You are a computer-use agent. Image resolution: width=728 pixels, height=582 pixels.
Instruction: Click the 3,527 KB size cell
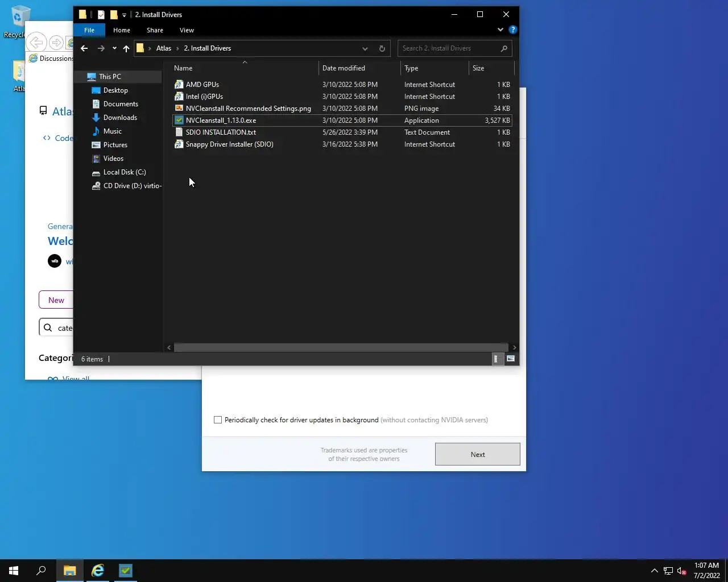click(497, 120)
